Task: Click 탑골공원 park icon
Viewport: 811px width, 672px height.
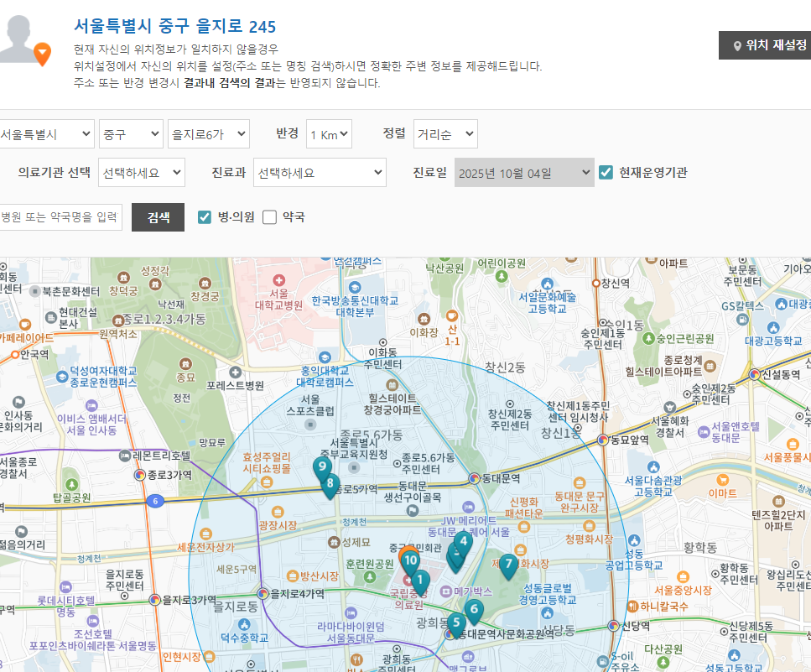Action: [x=72, y=485]
